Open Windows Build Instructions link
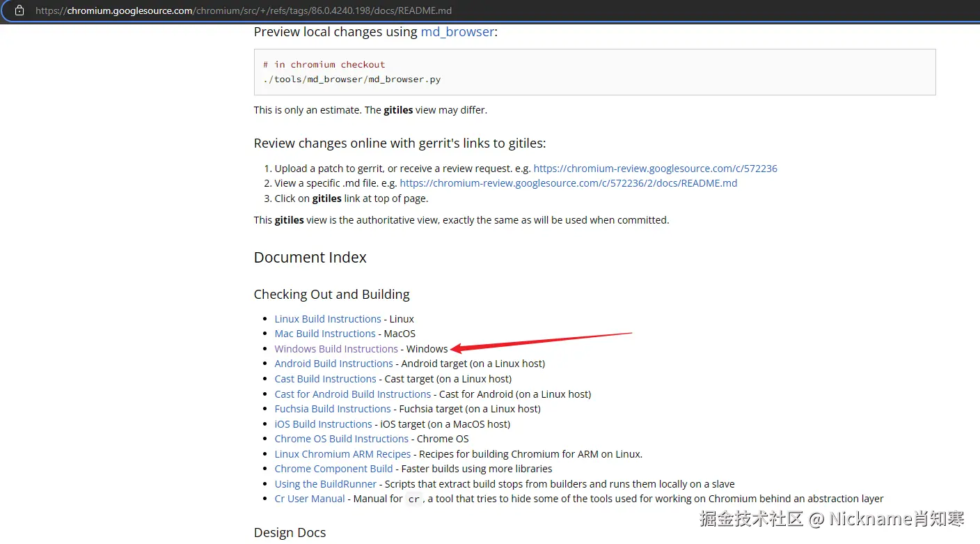The height and width of the screenshot is (544, 980). pyautogui.click(x=336, y=349)
